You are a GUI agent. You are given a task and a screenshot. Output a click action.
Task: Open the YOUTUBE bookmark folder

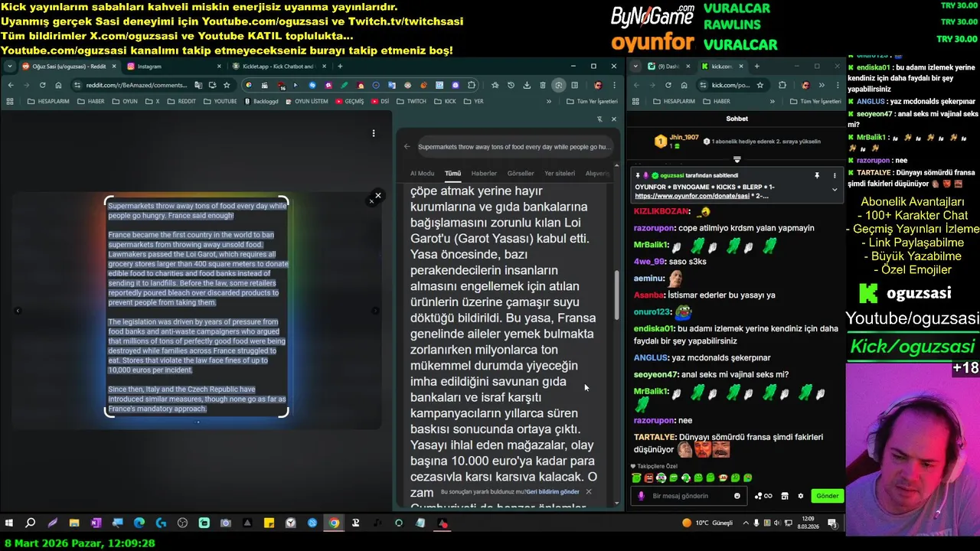220,101
